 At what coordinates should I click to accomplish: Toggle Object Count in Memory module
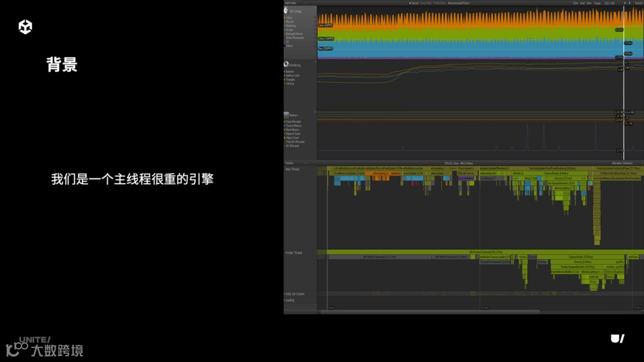click(x=292, y=138)
